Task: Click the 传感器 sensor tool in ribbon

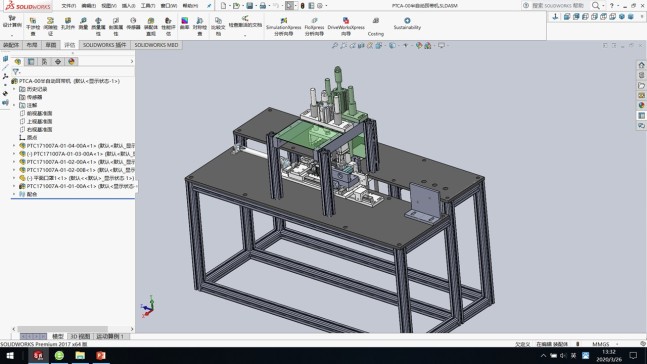Action: click(x=133, y=23)
